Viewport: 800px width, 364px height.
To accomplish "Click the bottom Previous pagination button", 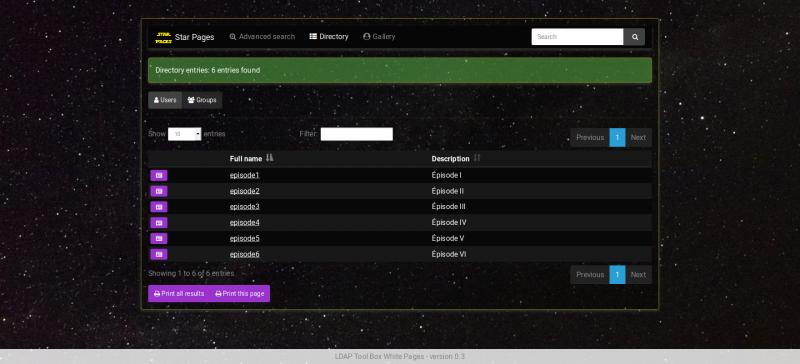I will [590, 275].
